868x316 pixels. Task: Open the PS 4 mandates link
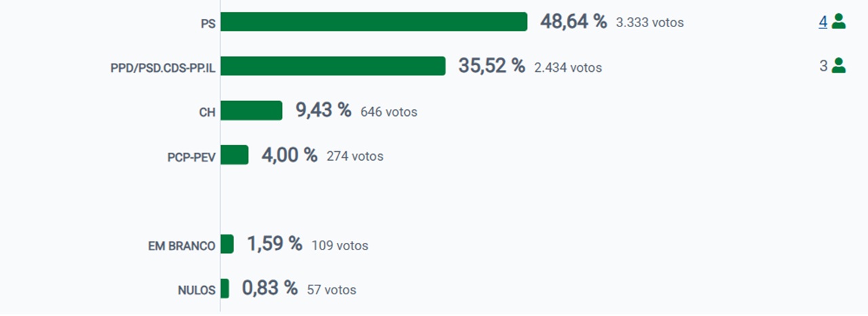coord(823,22)
